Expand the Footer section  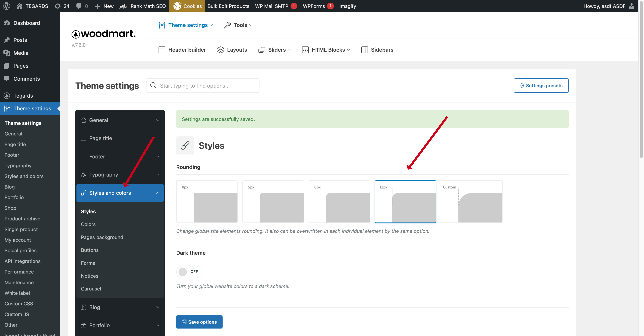120,157
